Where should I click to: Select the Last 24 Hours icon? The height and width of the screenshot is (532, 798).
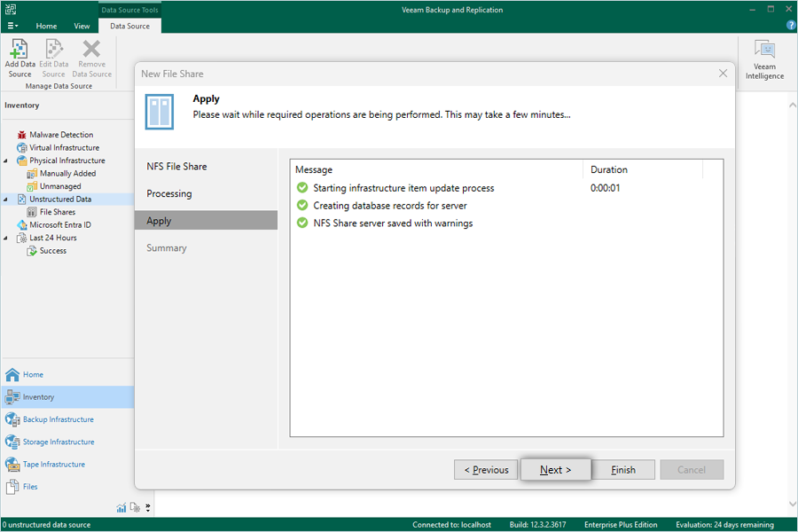(21, 238)
